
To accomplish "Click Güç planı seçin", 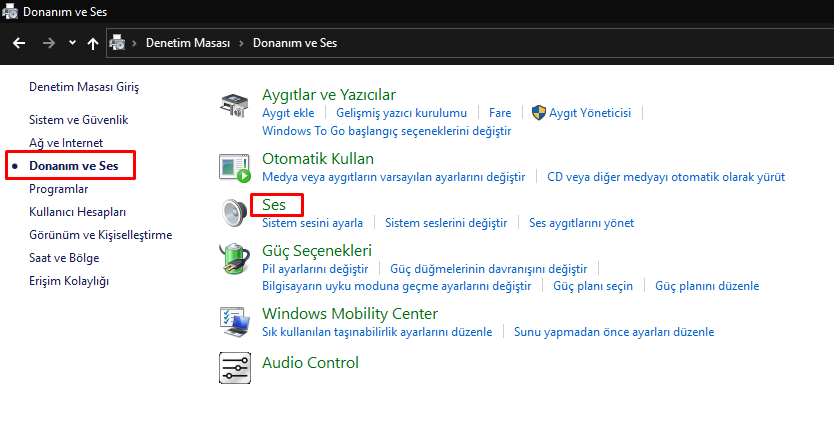I will 593,286.
